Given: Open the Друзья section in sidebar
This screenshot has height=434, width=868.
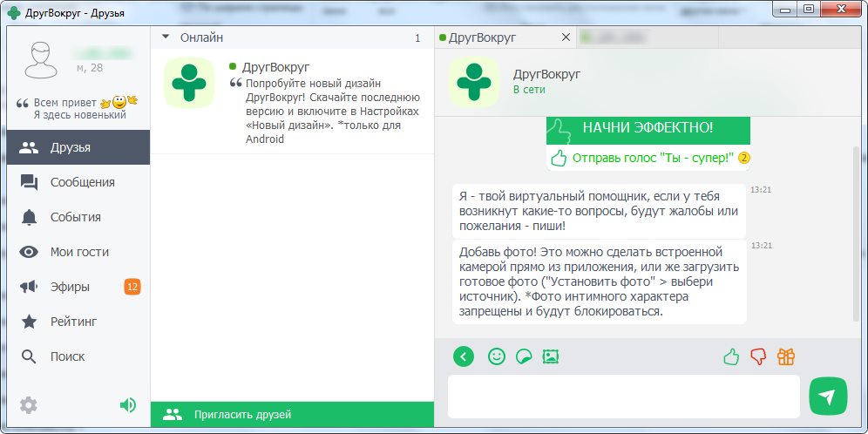Looking at the screenshot, I should [x=78, y=148].
